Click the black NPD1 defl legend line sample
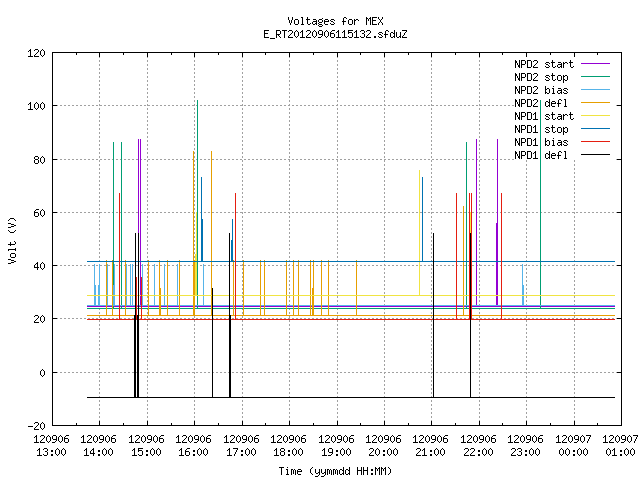Viewport: 640px width, 480px height. point(595,155)
